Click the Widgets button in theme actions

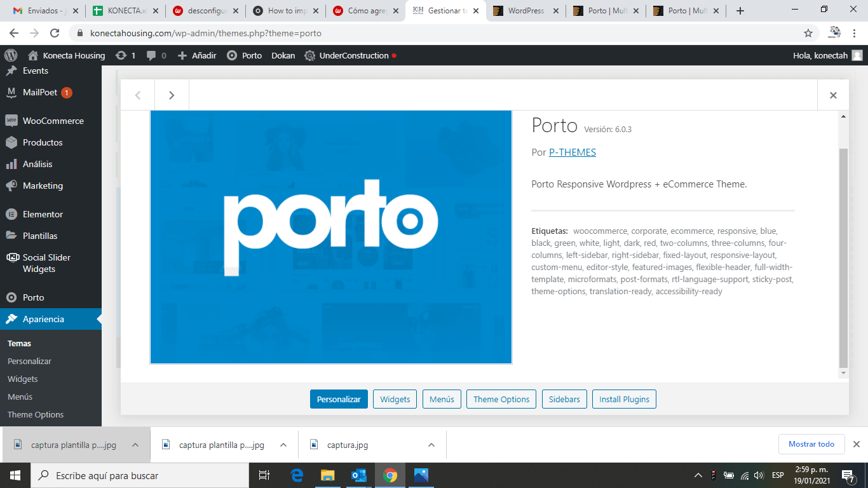[395, 399]
